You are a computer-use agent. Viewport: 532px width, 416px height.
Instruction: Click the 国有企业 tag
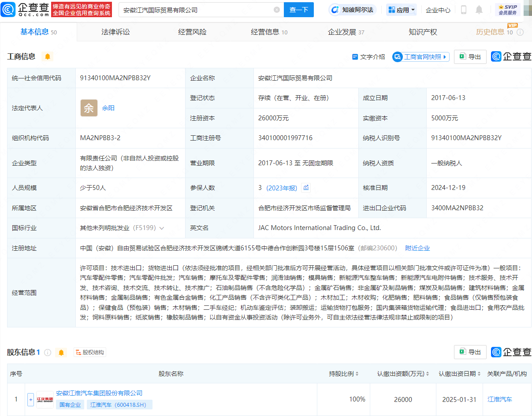(x=70, y=405)
